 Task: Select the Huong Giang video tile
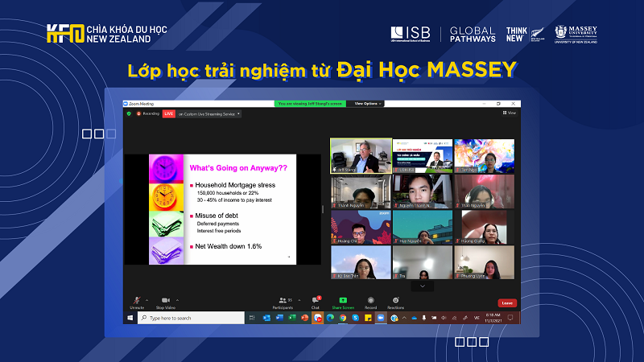coord(485,227)
